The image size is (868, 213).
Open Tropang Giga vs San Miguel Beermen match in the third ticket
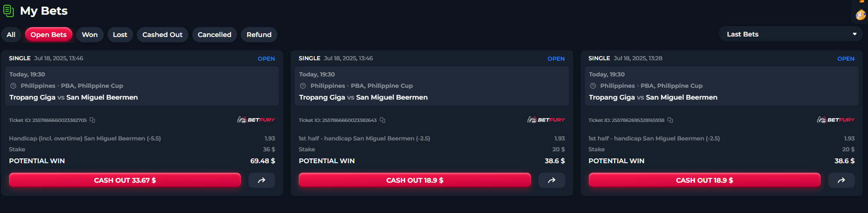click(x=653, y=97)
